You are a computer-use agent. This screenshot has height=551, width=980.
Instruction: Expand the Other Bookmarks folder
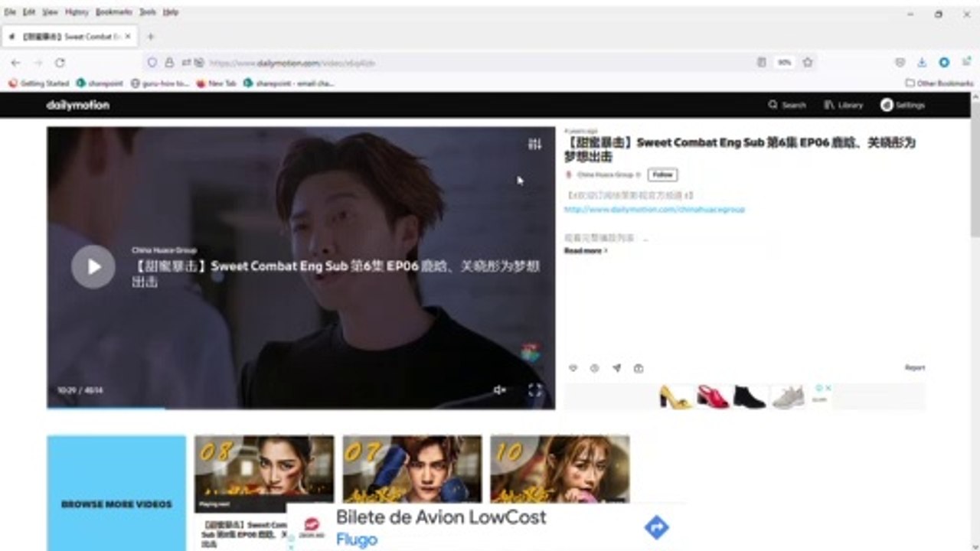point(939,83)
